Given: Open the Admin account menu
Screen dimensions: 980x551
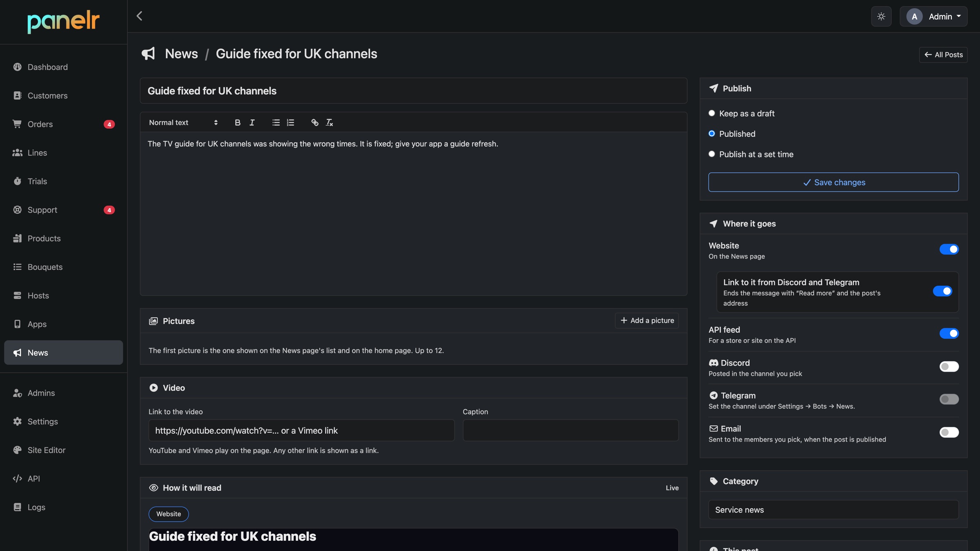Looking at the screenshot, I should pos(933,16).
